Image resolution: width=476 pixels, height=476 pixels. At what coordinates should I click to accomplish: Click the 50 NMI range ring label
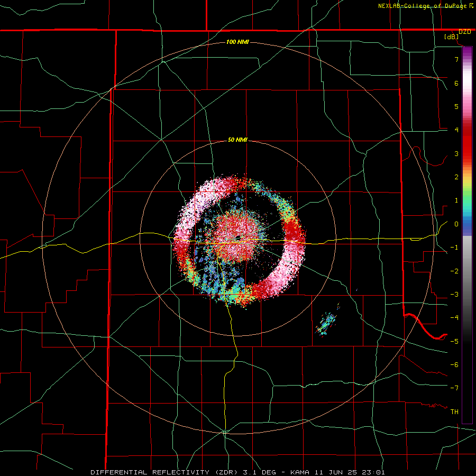[x=237, y=140]
